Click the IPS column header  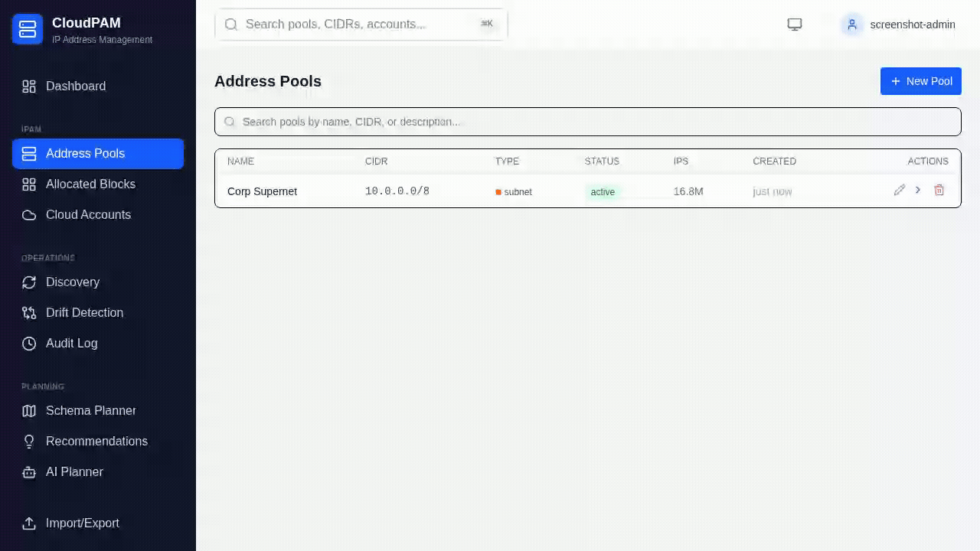point(681,161)
